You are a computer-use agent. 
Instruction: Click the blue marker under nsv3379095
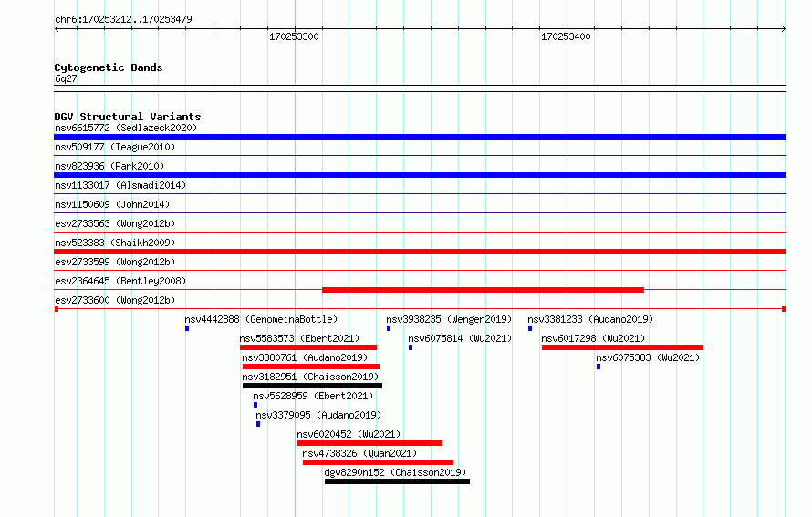[x=258, y=424]
